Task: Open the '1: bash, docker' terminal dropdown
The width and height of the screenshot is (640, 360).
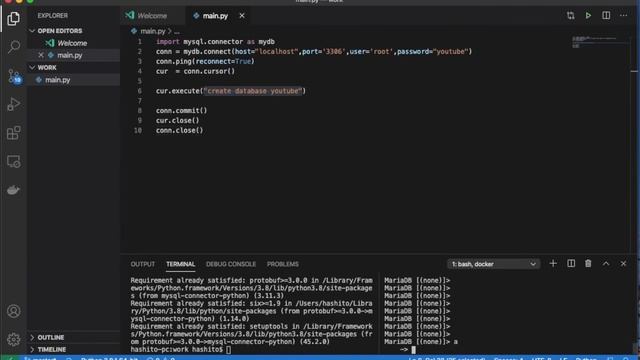Action: 493,264
